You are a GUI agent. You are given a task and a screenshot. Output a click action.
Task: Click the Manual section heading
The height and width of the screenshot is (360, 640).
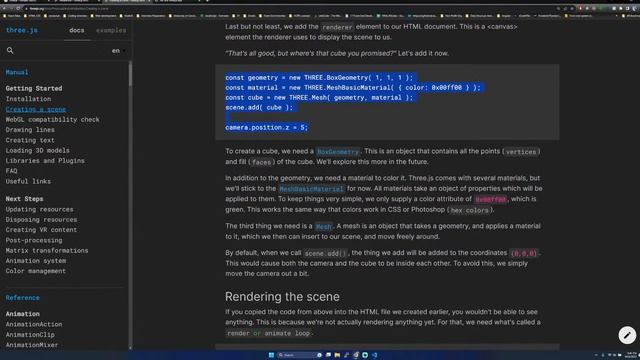17,72
